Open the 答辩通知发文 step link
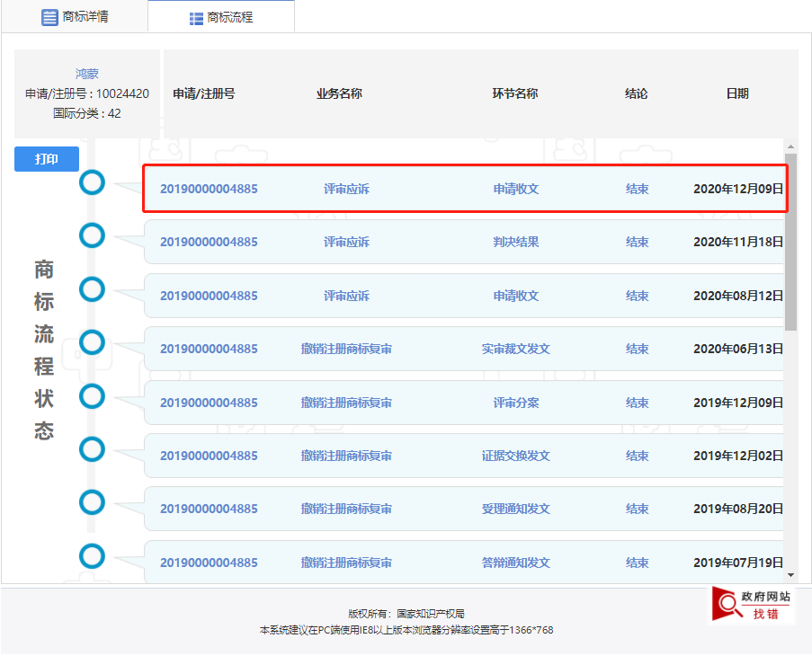812x656 pixels. pyautogui.click(x=516, y=563)
